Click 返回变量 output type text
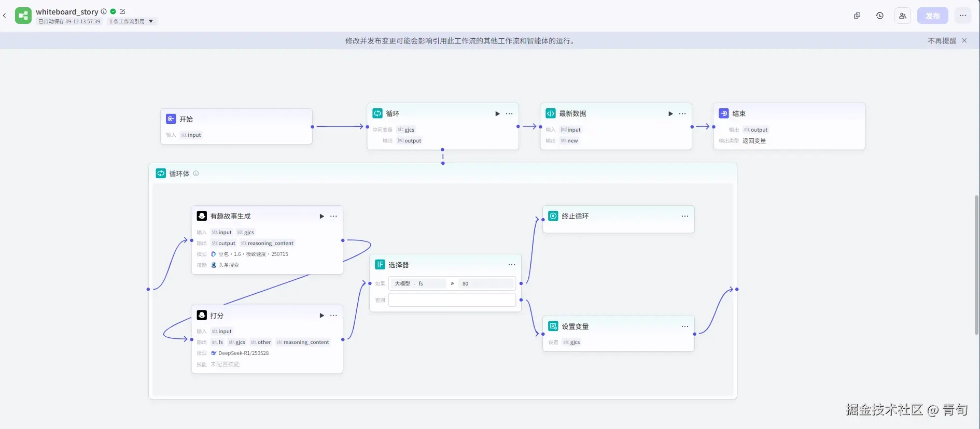 click(754, 140)
